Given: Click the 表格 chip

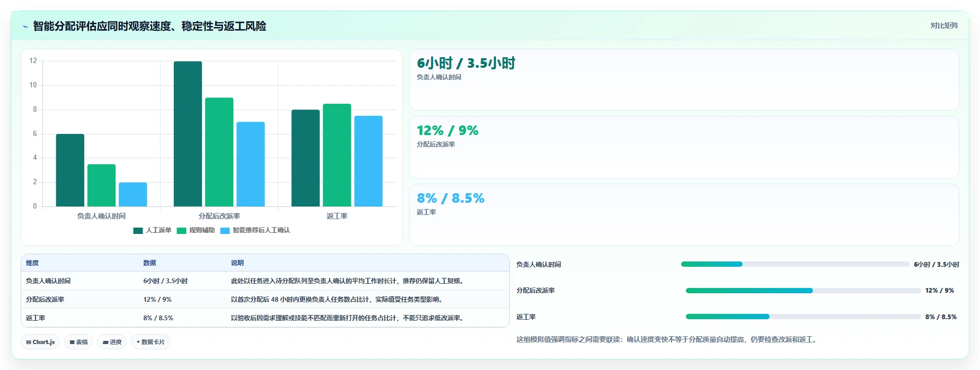Looking at the screenshot, I should [x=78, y=342].
